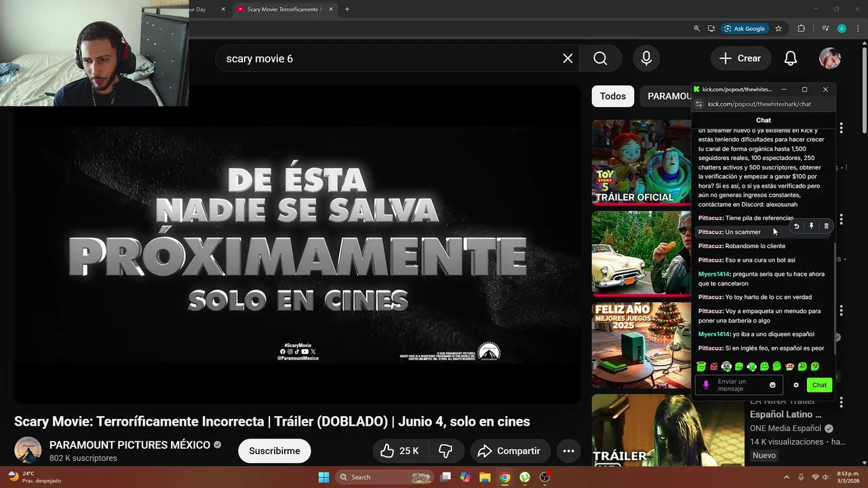Screen dimensions: 868x488
Task: Click the purple microphone icon in the chat input
Action: pos(706,385)
